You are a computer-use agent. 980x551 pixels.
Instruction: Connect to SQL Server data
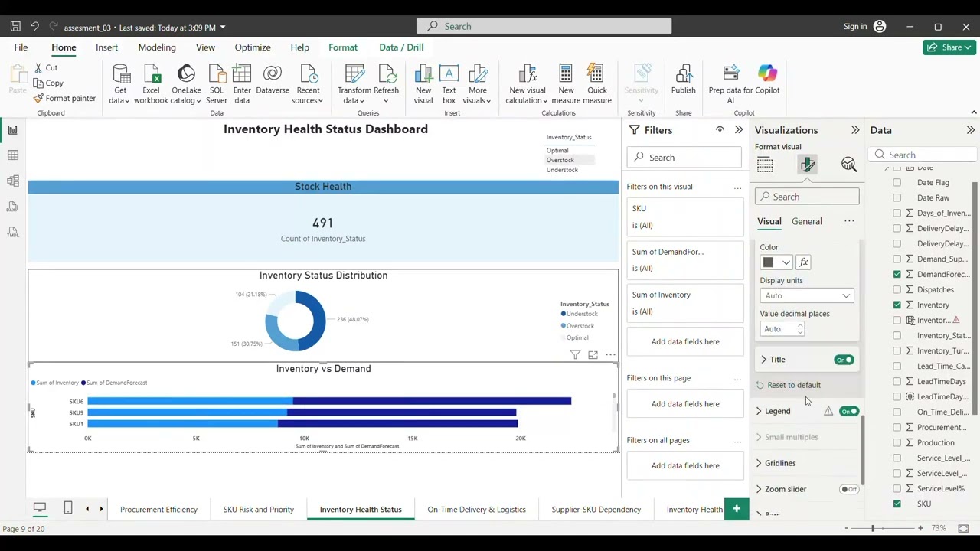(217, 84)
